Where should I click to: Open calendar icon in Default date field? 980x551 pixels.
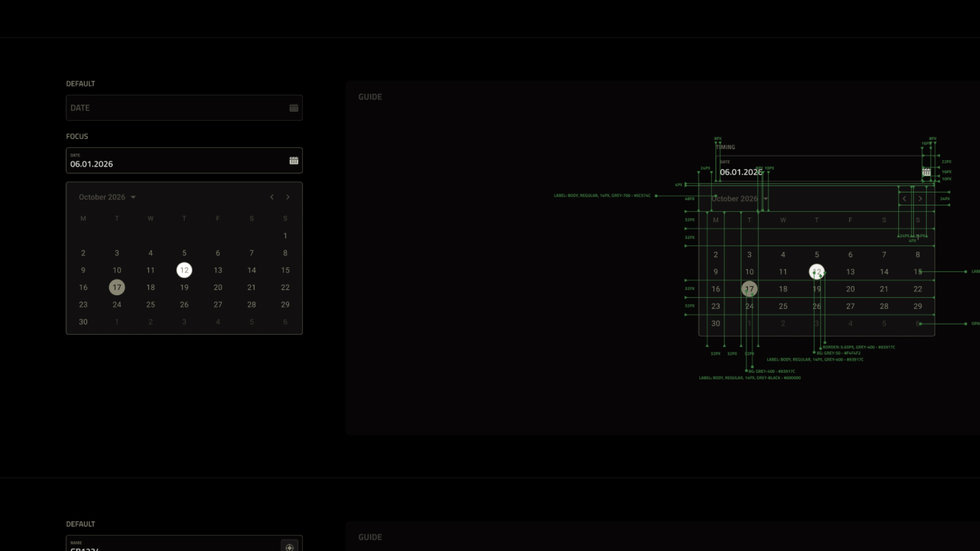(294, 108)
